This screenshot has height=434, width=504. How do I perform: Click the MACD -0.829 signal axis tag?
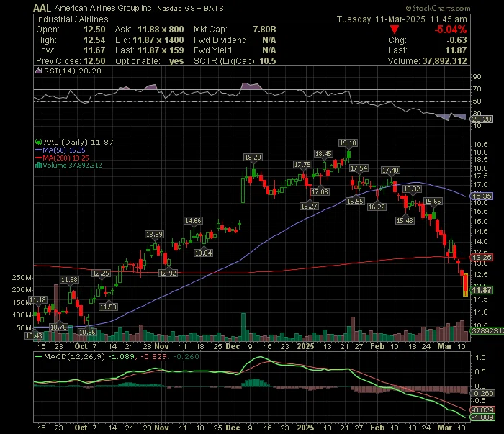coord(482,410)
